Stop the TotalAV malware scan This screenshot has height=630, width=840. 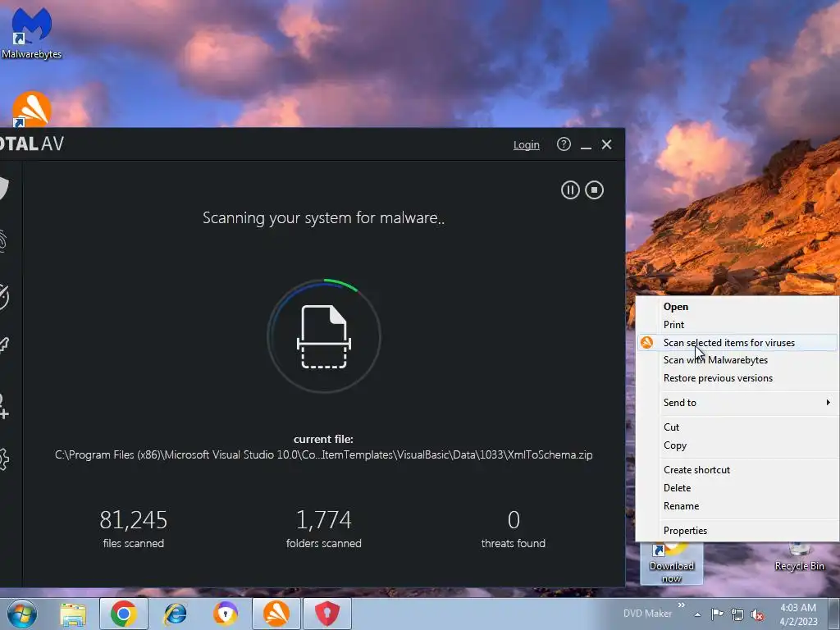coord(594,190)
